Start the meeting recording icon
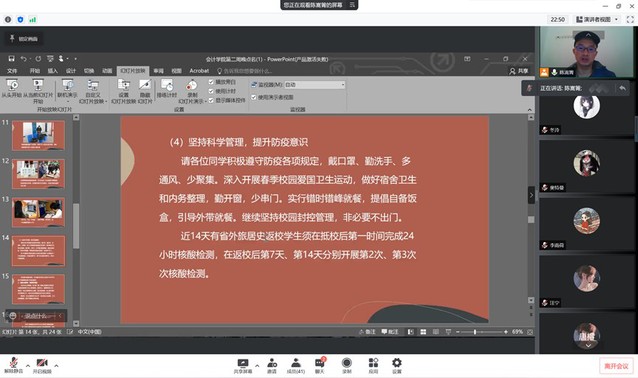This screenshot has width=638, height=378. 347,365
